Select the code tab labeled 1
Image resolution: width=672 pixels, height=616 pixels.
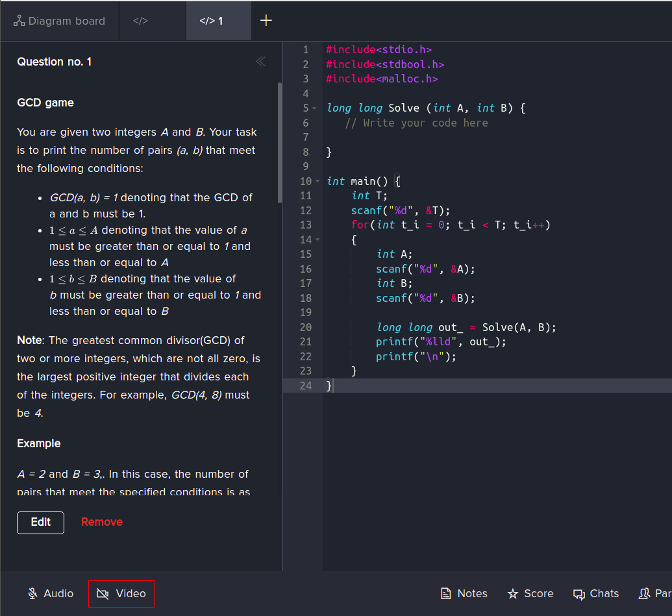(212, 21)
